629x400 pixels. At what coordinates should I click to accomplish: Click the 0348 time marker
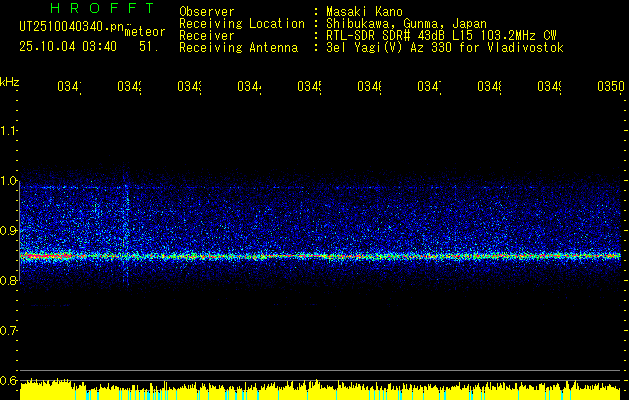pyautogui.click(x=489, y=86)
